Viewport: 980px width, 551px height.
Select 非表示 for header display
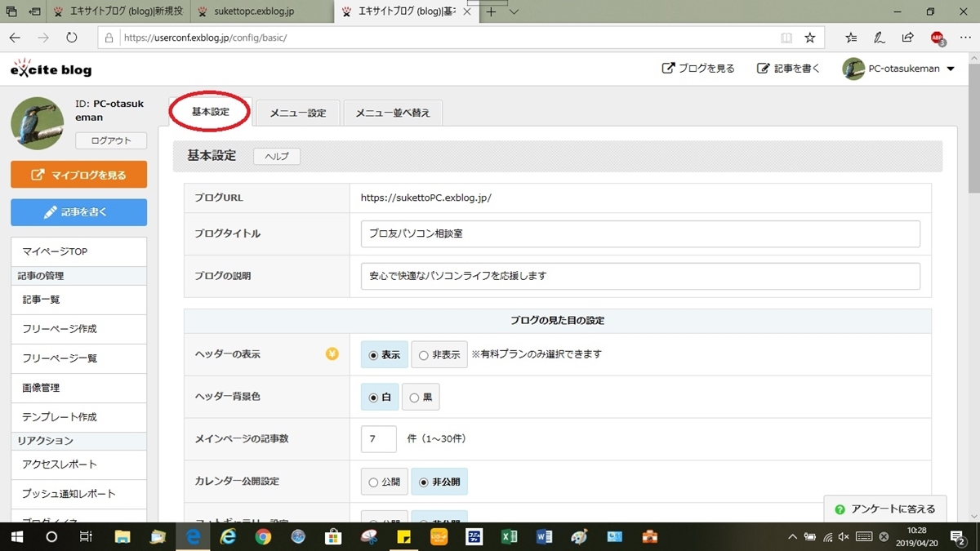coord(439,355)
